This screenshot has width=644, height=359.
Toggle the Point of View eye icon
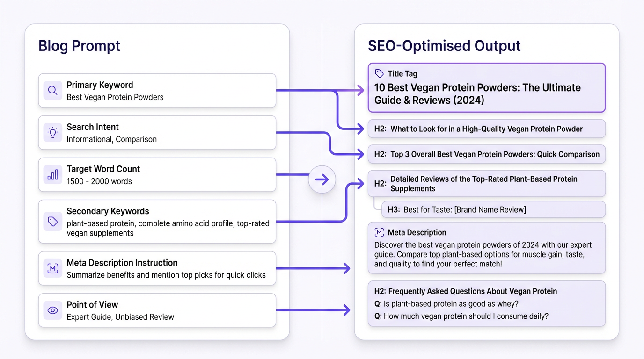(x=52, y=310)
